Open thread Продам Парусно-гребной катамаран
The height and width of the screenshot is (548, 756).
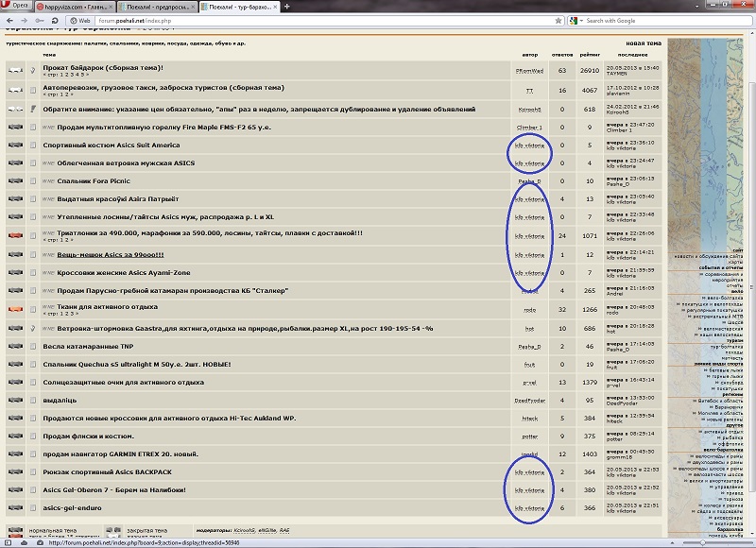tap(173, 291)
